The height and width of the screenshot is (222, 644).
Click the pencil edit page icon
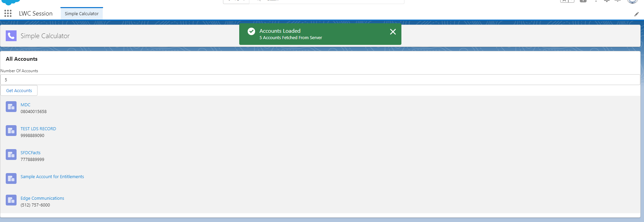pyautogui.click(x=637, y=14)
